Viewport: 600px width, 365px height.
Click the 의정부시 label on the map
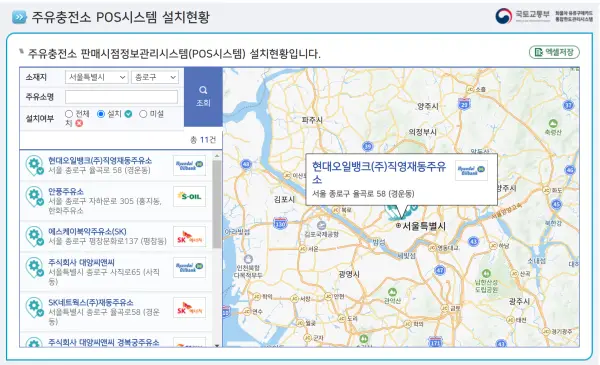(422, 132)
